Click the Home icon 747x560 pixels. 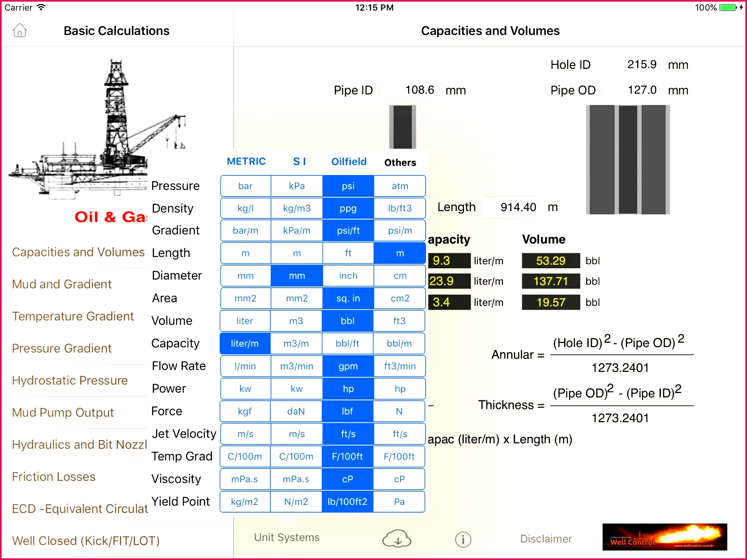tap(19, 30)
